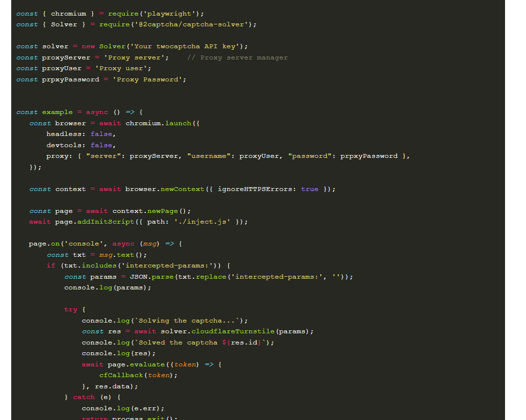Select the './inject.js' path string

click(202, 222)
